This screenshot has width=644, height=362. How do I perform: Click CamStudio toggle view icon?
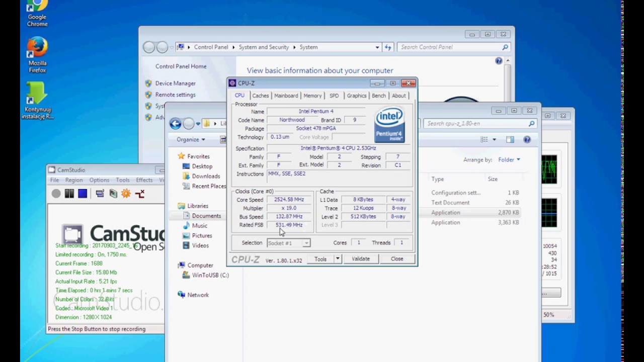(100, 194)
